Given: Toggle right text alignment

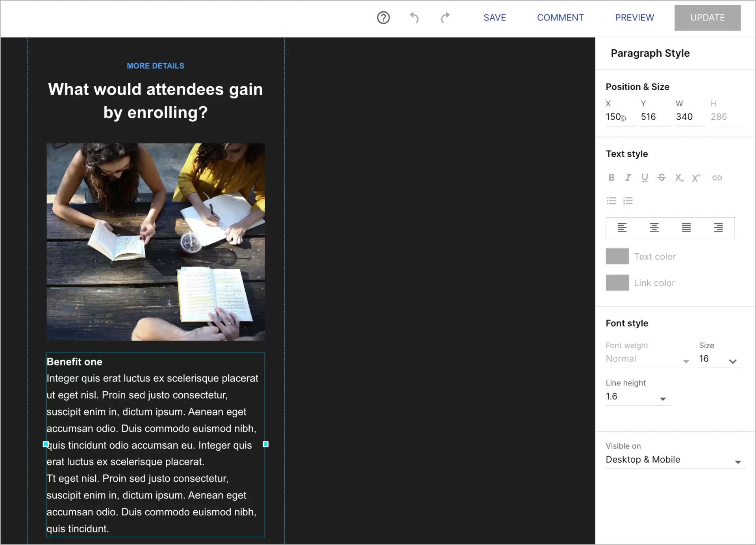Looking at the screenshot, I should [x=719, y=228].
